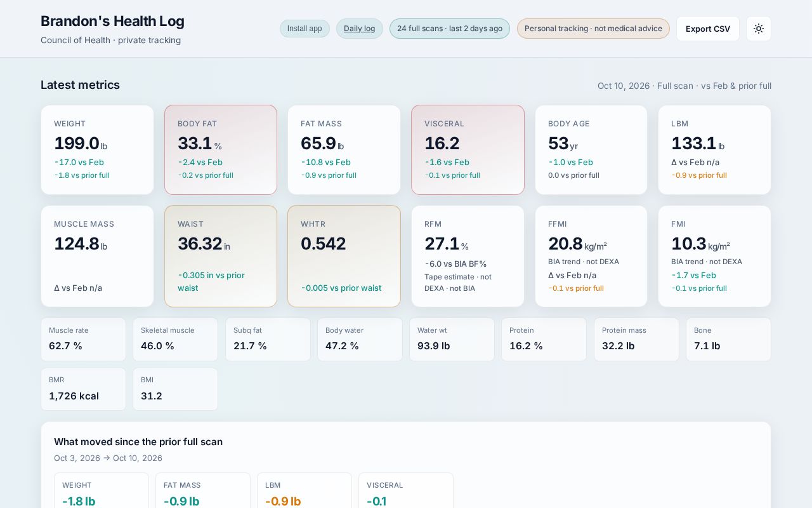The height and width of the screenshot is (508, 812).
Task: Click -0.005 vs prior waist text
Action: click(341, 288)
